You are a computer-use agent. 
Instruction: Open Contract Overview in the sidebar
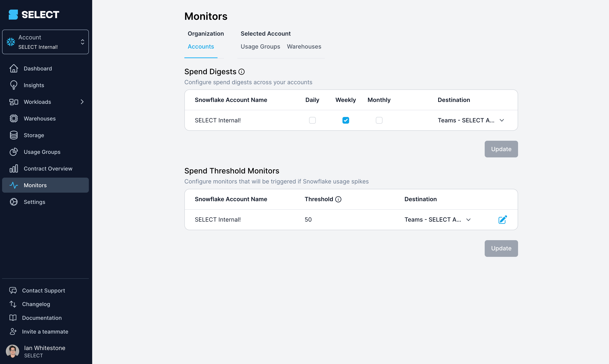pyautogui.click(x=45, y=168)
